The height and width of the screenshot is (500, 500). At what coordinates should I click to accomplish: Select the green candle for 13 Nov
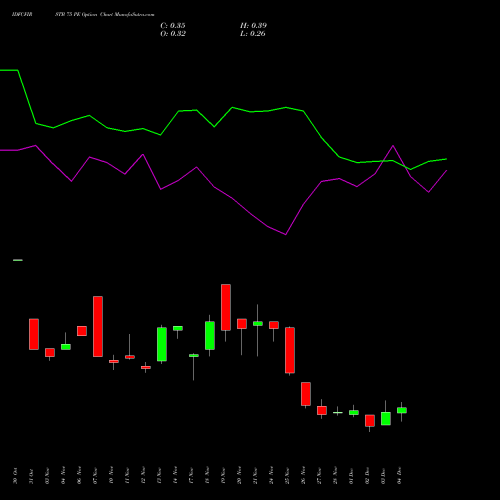click(162, 344)
